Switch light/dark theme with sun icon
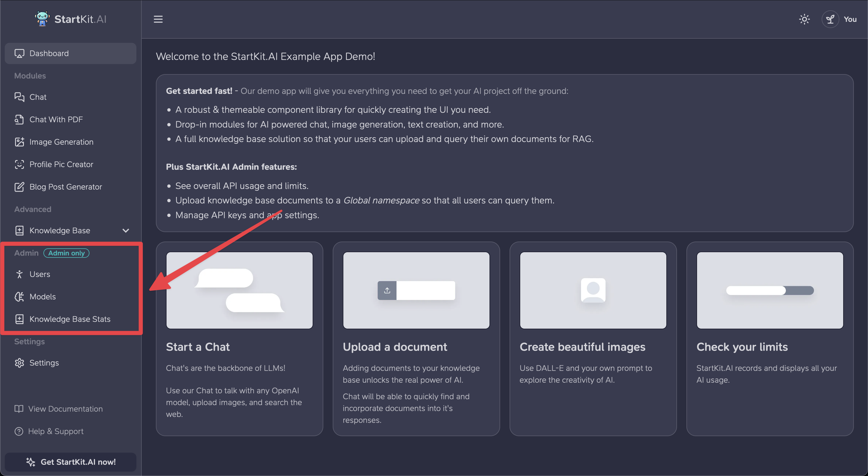The image size is (868, 476). click(x=804, y=19)
